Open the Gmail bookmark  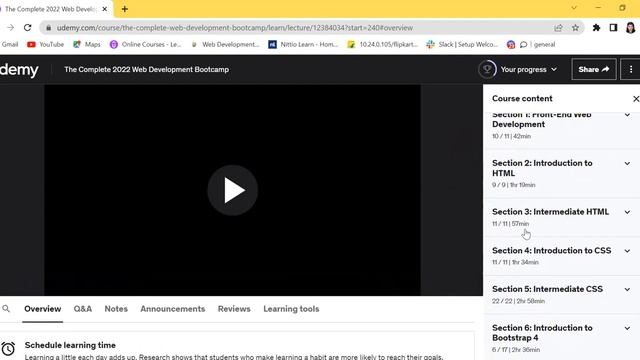[9, 44]
